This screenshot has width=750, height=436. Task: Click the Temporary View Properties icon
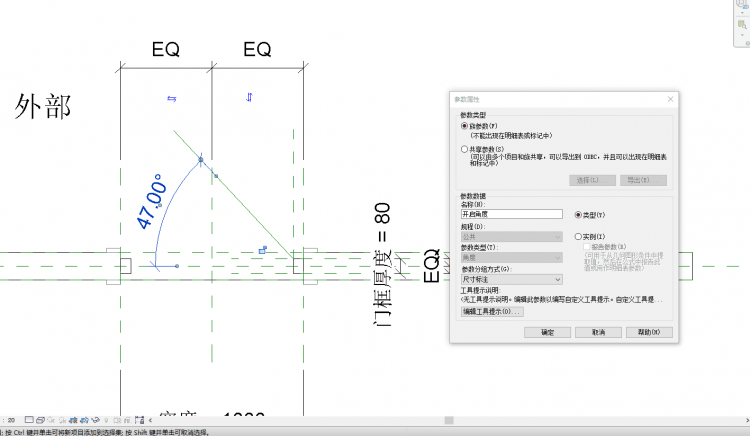coord(117,420)
